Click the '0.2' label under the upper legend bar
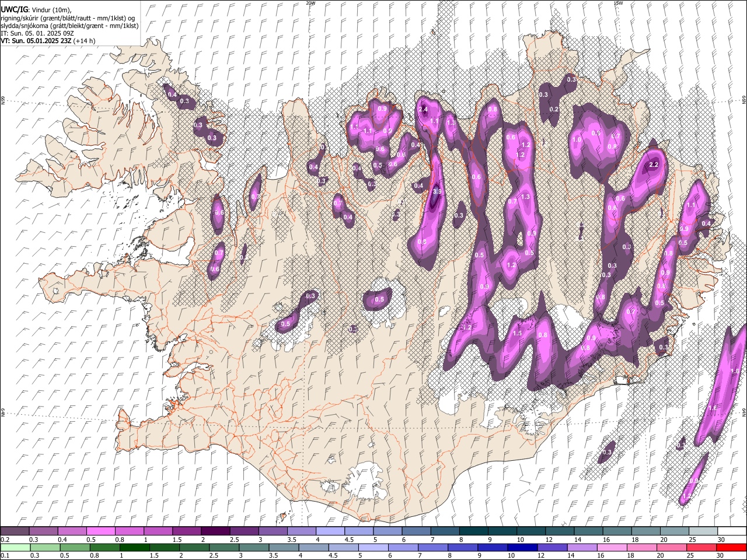This screenshot has width=747, height=560. click(x=5, y=540)
